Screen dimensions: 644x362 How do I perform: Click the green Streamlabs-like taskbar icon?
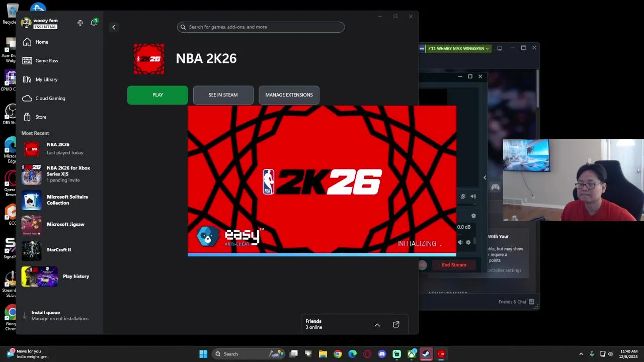397,354
